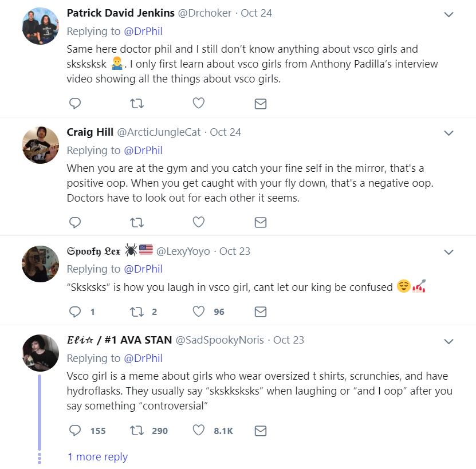Open the Oct 23 timestamp on LexyYoyo's tweet
The width and height of the screenshot is (476, 469).
point(235,251)
